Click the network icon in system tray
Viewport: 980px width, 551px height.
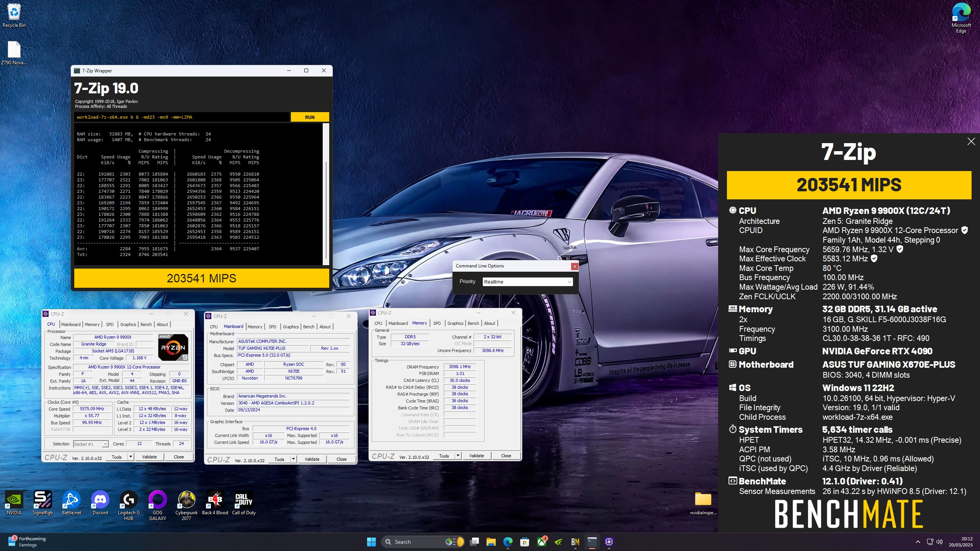[930, 542]
